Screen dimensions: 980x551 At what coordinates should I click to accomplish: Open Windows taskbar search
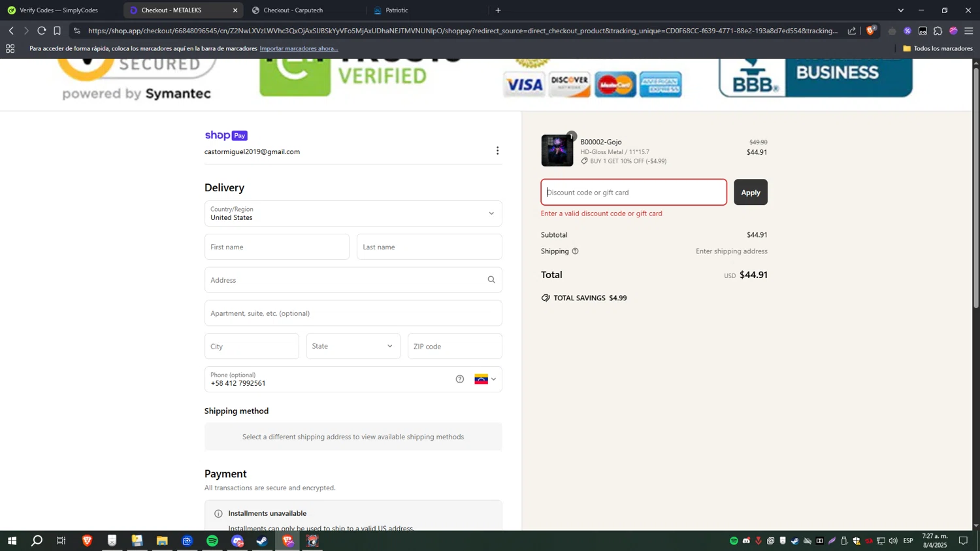(37, 541)
